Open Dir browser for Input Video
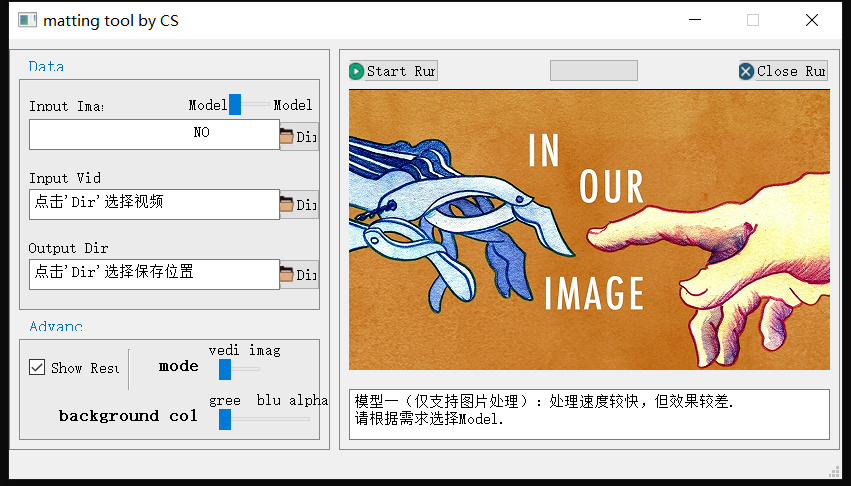 pos(299,204)
